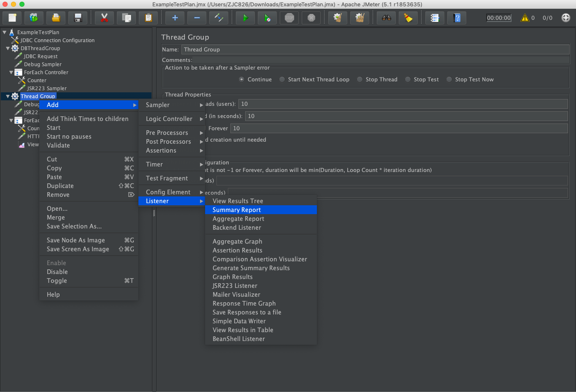576x392 pixels.
Task: Expand all nodes with the plus icon
Action: [175, 18]
